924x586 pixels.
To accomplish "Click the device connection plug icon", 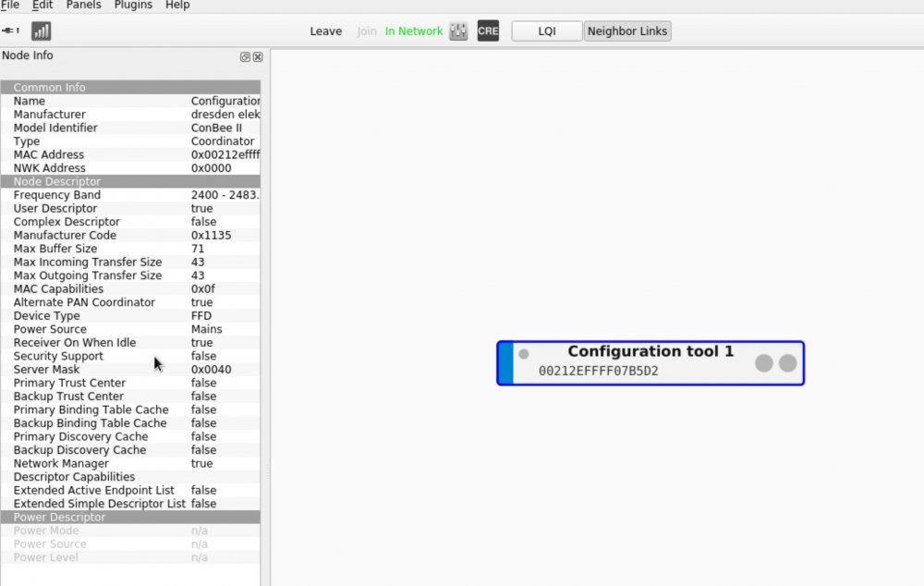I will [x=10, y=31].
